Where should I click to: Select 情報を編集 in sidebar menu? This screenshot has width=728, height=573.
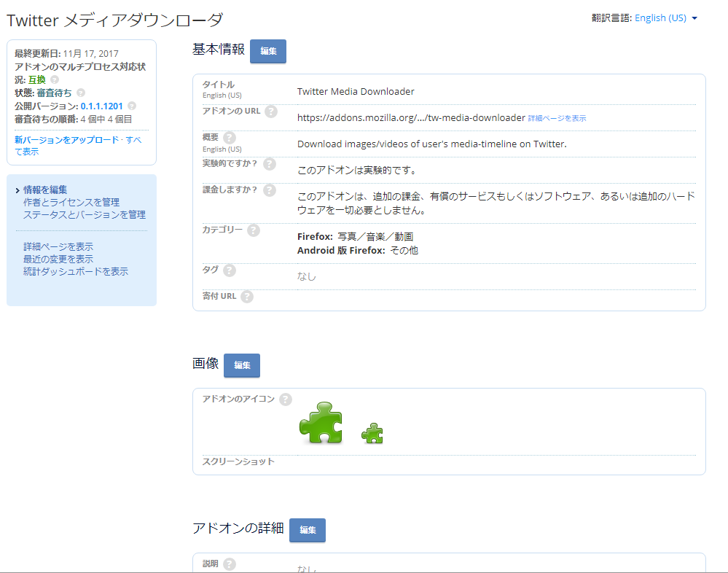coord(45,190)
